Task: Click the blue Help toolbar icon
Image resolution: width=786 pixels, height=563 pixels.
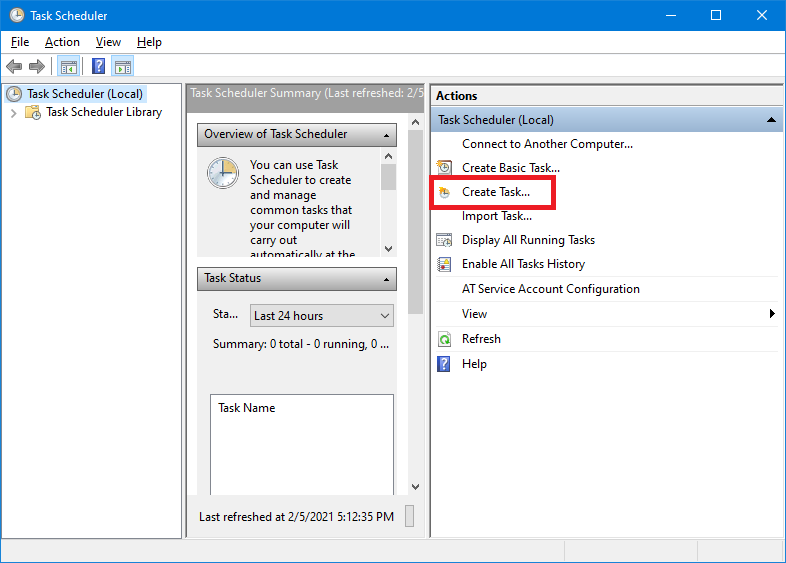Action: [99, 66]
